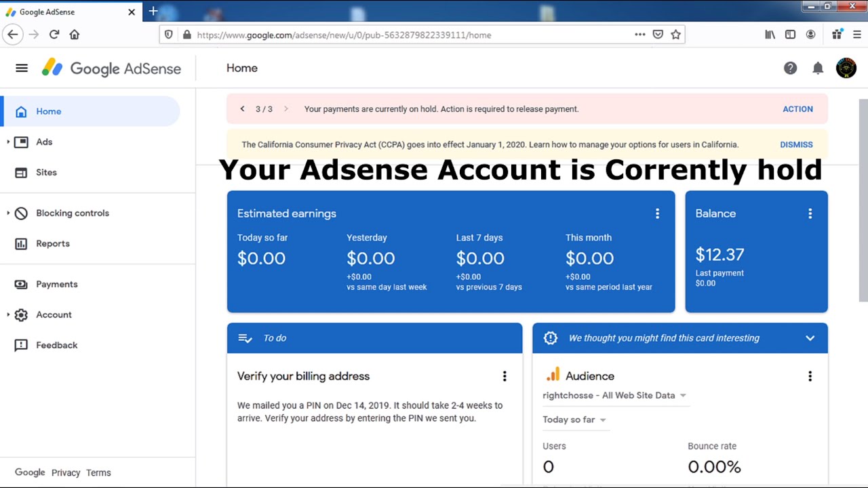The width and height of the screenshot is (868, 488).
Task: Click the tracking protection shield icon
Action: pyautogui.click(x=169, y=35)
